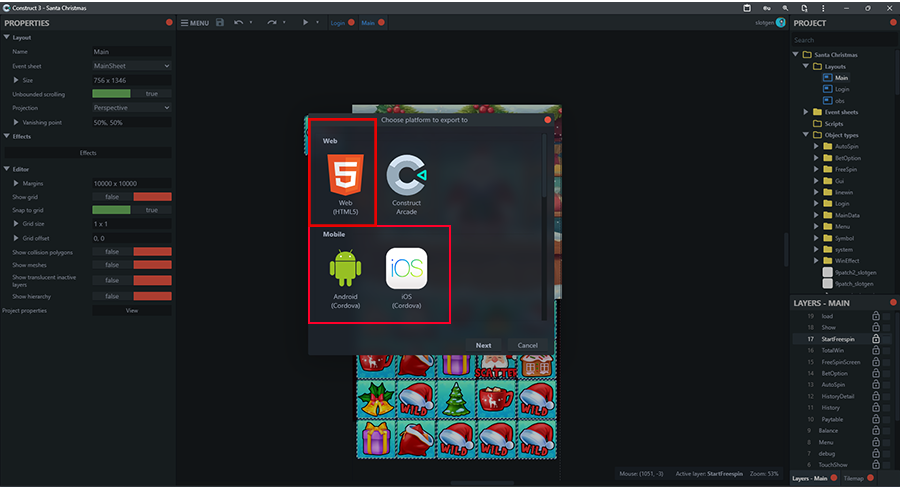900x489 pixels.
Task: Open the Projection Perspective dropdown
Action: 131,108
